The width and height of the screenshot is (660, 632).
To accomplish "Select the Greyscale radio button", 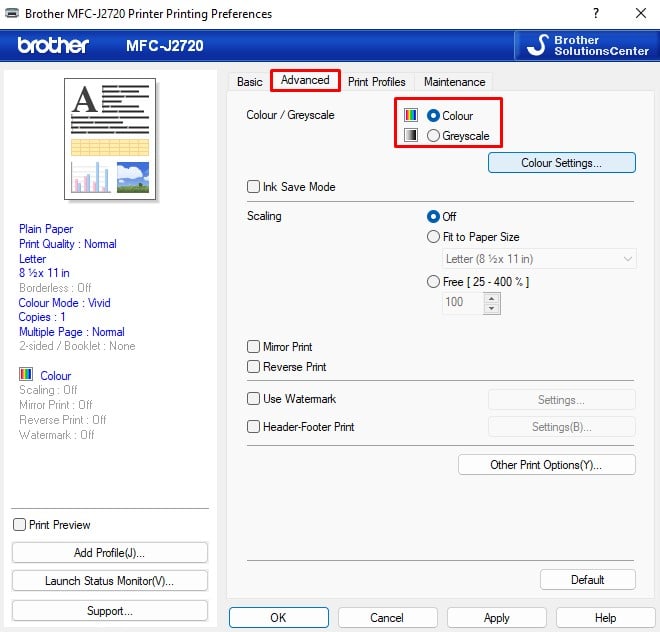I will pyautogui.click(x=433, y=136).
